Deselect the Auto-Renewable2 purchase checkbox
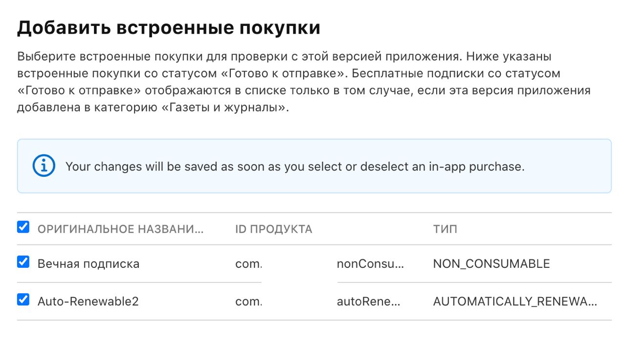The image size is (626, 364). click(23, 300)
